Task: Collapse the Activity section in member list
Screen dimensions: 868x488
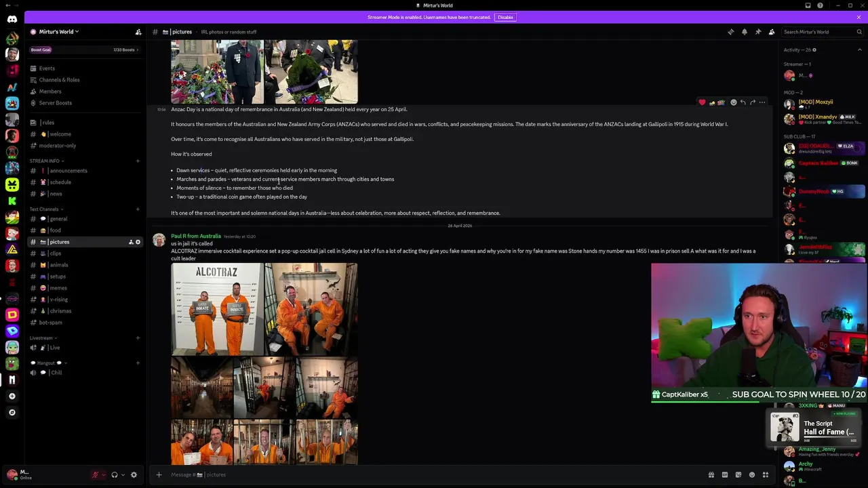Action: tap(859, 49)
